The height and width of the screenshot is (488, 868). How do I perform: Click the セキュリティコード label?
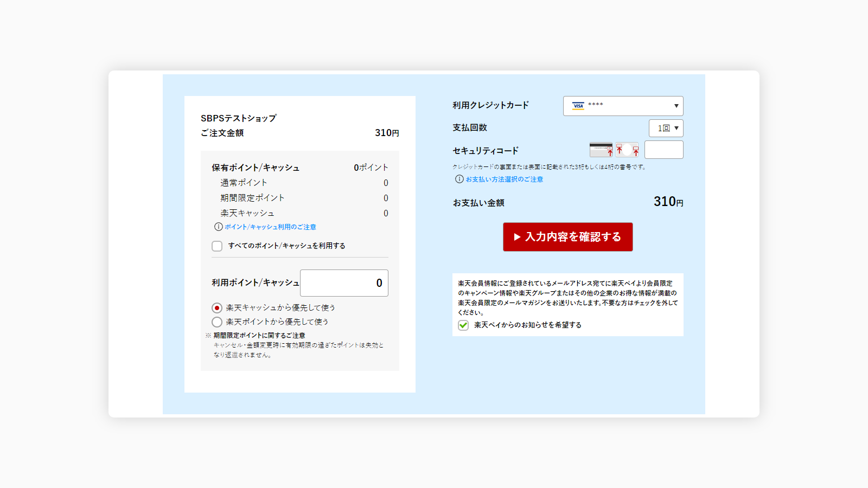486,151
